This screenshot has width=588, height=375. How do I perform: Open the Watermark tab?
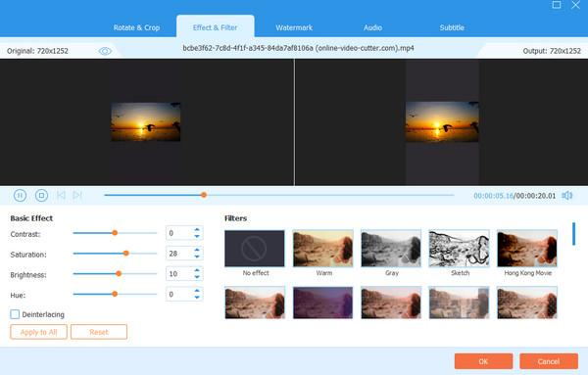point(294,27)
